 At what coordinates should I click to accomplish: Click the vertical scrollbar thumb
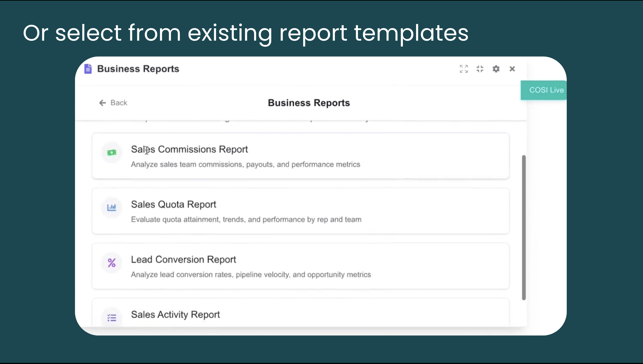point(523,228)
